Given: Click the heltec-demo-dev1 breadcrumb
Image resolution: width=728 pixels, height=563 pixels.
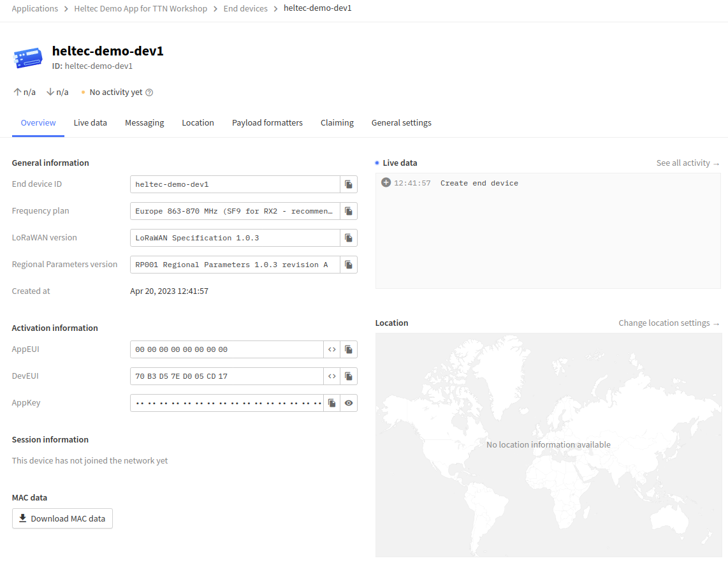Looking at the screenshot, I should (317, 8).
